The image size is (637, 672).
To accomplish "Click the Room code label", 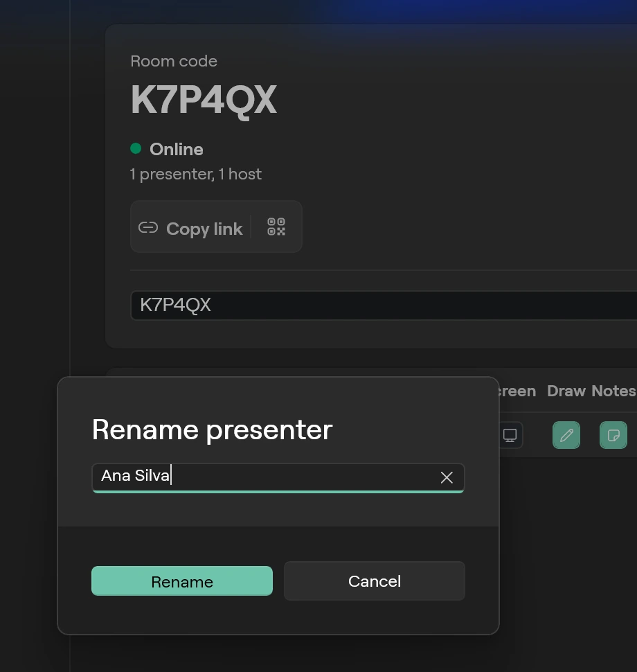I will 174,61.
